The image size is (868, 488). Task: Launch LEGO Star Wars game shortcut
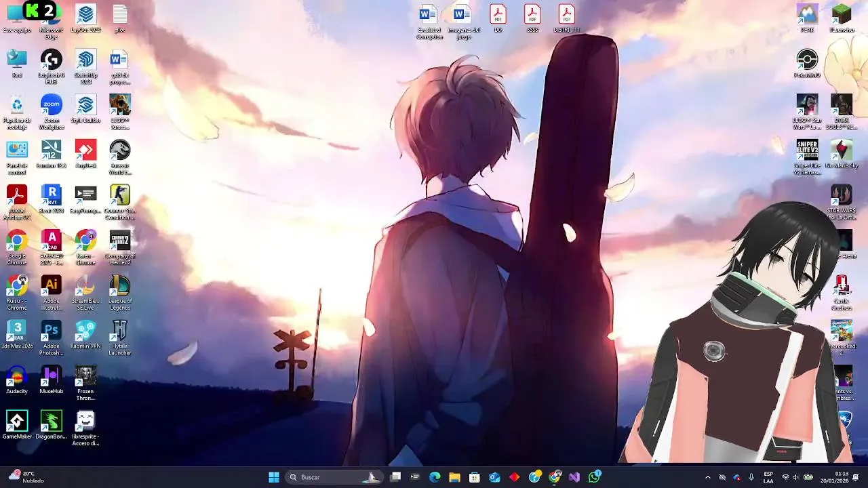click(807, 113)
